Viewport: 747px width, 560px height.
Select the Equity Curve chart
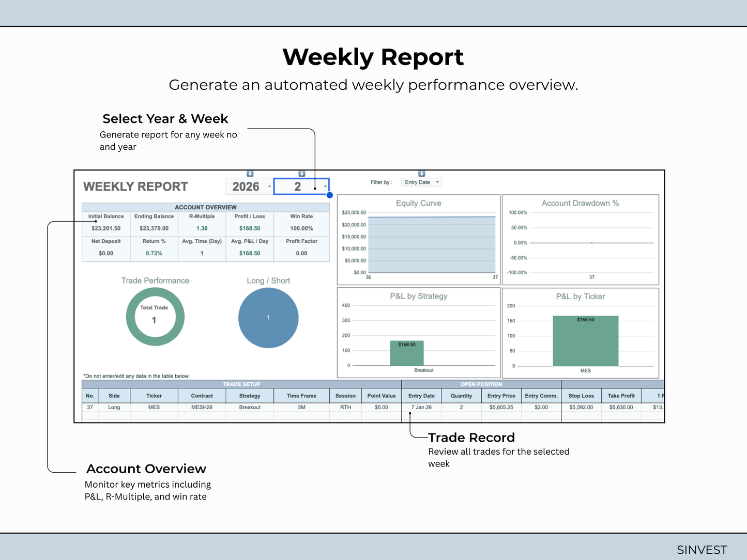tap(419, 240)
